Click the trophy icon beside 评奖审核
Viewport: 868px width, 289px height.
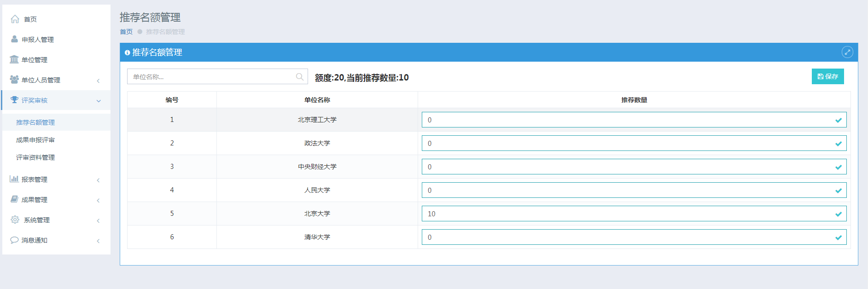(14, 100)
